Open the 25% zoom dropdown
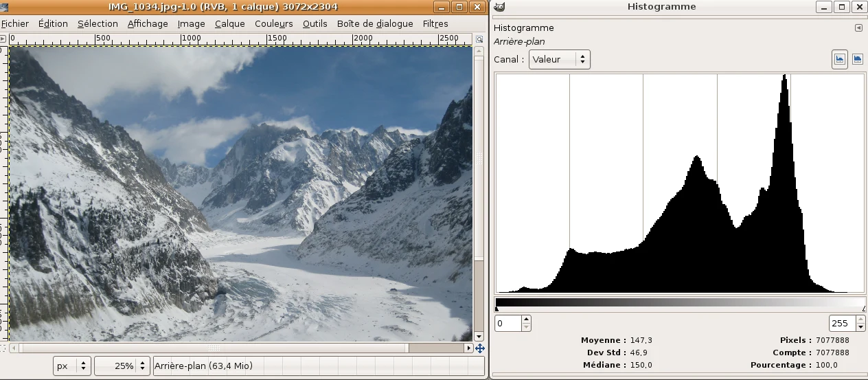Screen dimensions: 868x380 click(x=122, y=366)
